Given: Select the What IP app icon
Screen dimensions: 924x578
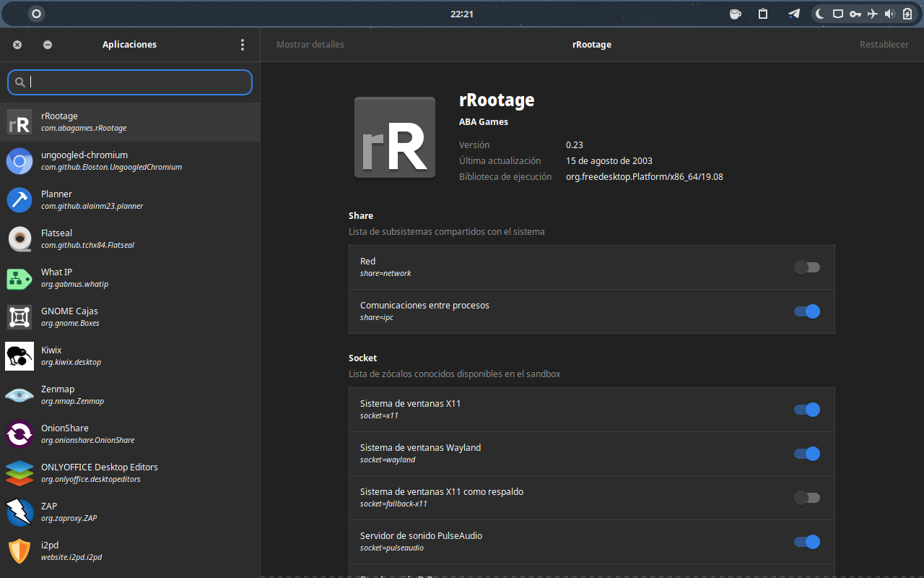Looking at the screenshot, I should tap(19, 278).
